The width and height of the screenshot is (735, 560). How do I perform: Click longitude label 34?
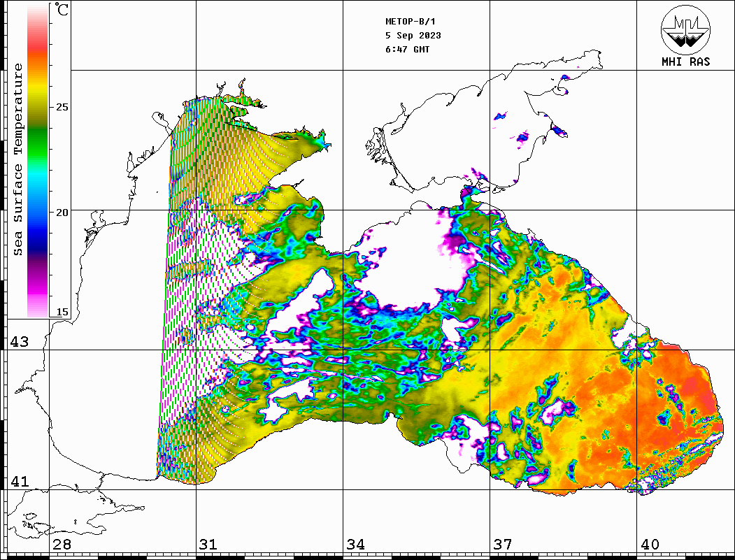coord(356,545)
